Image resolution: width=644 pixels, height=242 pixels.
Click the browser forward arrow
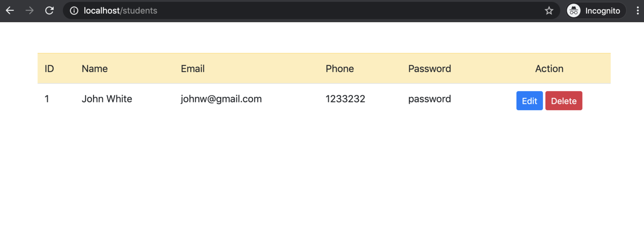30,10
